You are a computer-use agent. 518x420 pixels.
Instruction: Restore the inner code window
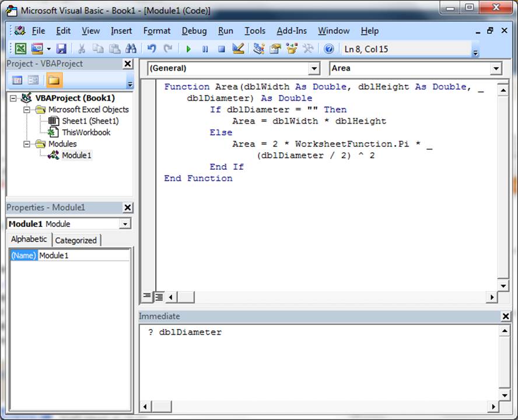point(490,31)
